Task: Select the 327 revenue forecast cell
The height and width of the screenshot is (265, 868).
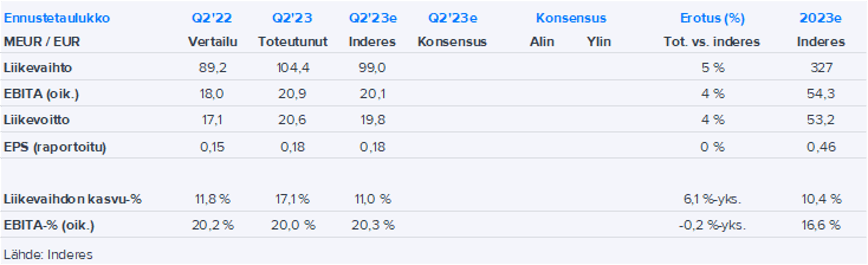Action: coord(821,68)
